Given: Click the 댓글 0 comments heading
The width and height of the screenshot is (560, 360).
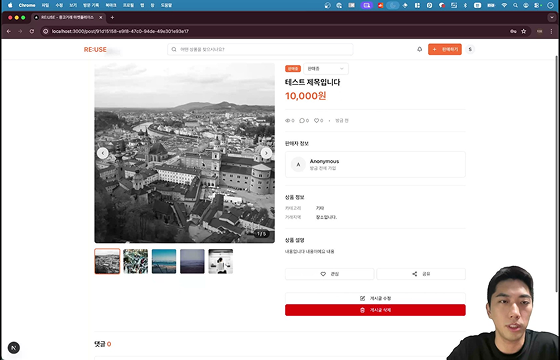Looking at the screenshot, I should click(x=102, y=344).
